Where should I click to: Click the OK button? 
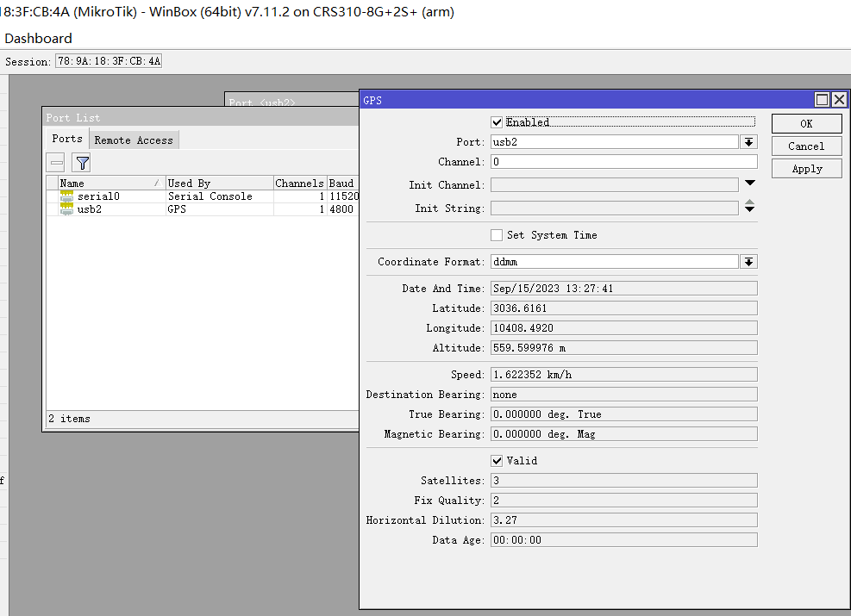[x=806, y=123]
